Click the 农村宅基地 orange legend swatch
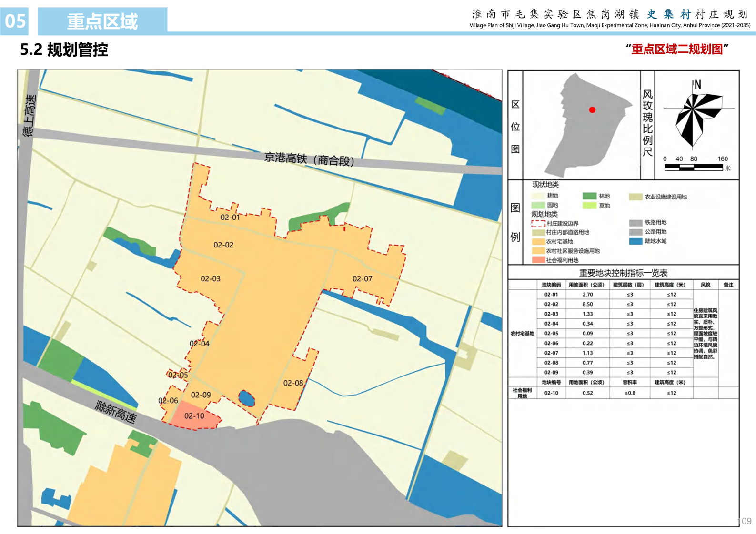This screenshot has width=756, height=534. 538,242
